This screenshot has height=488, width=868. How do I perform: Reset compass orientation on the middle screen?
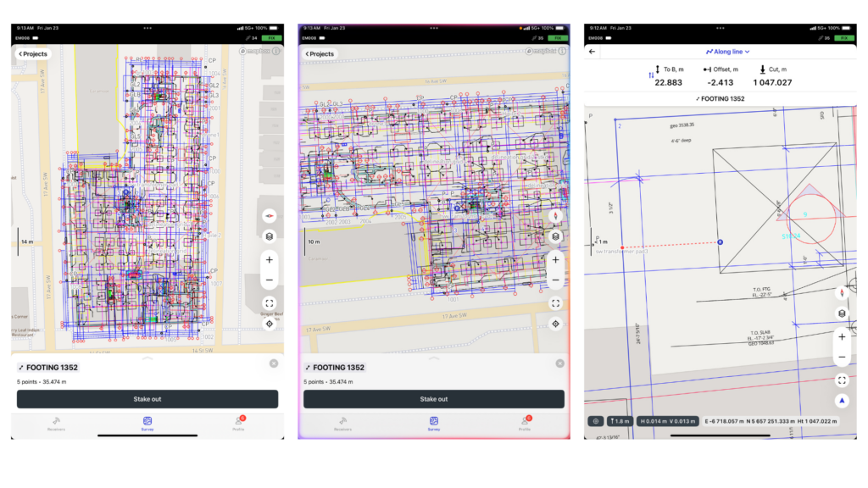pos(555,216)
